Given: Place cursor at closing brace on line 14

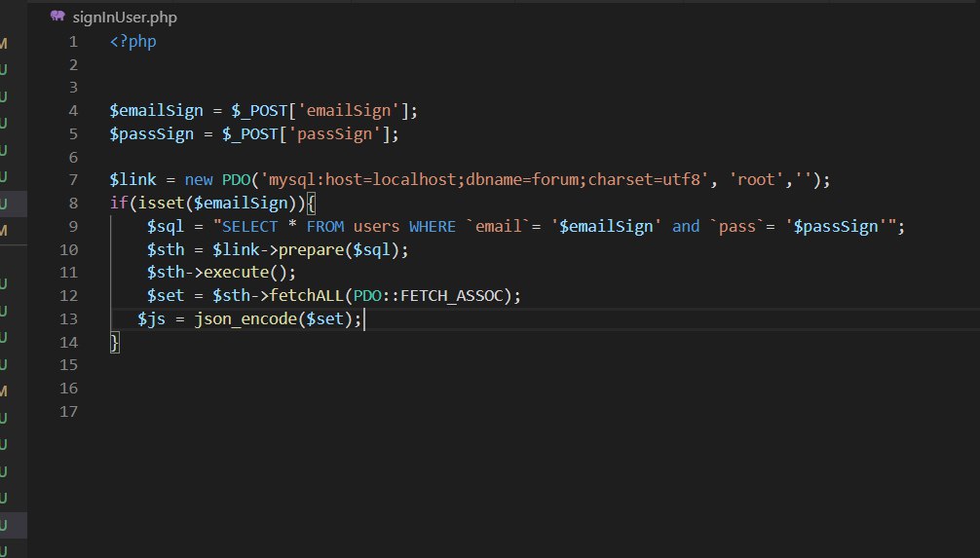Looking at the screenshot, I should (115, 343).
